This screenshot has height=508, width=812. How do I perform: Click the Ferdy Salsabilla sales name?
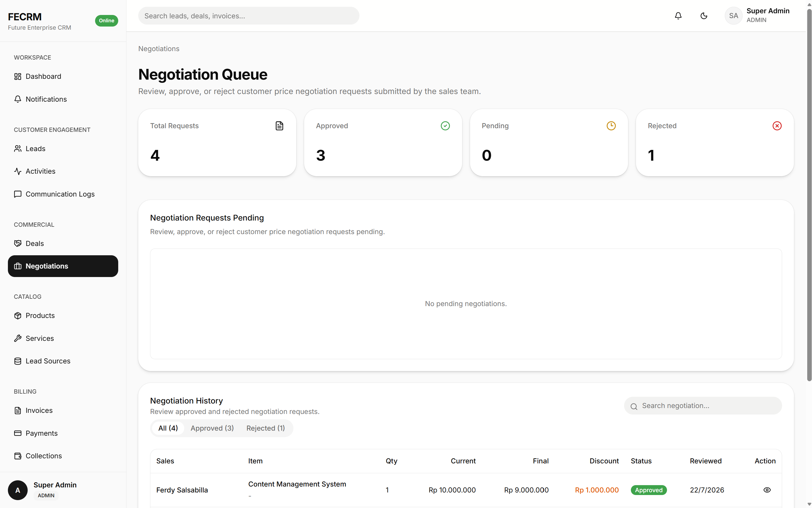[182, 490]
